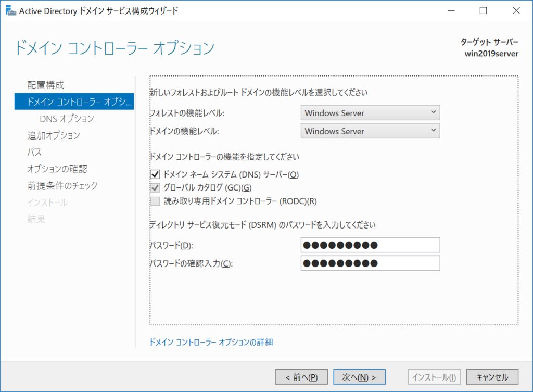Viewport: 533px width, 392px height.
Task: Click the パスワードの確認入力(C) field
Action: 370,263
